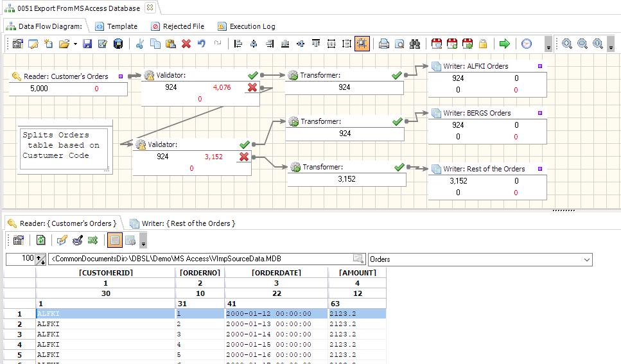
Task: Click the purple square on Writer: Rest of the Orders
Action: pyautogui.click(x=540, y=169)
